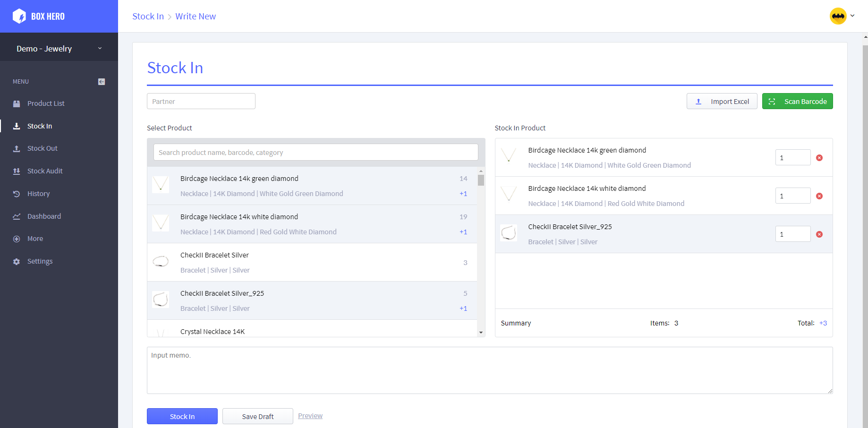Remove Birdcage green diamond from stock in
868x428 pixels.
819,158
